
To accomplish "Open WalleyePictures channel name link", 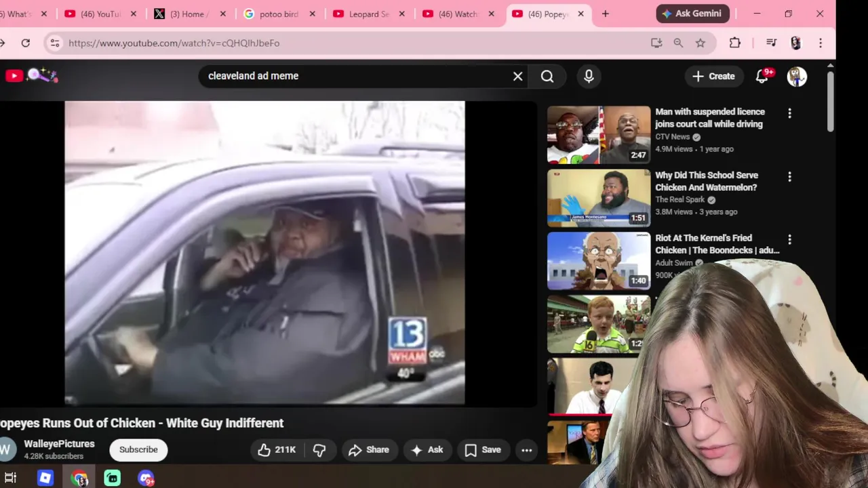I will click(x=59, y=444).
